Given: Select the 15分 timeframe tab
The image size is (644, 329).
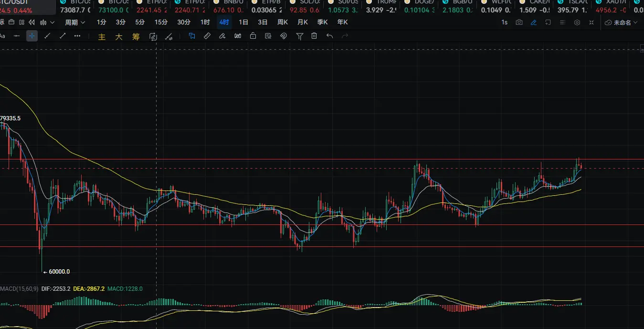Looking at the screenshot, I should click(x=161, y=22).
